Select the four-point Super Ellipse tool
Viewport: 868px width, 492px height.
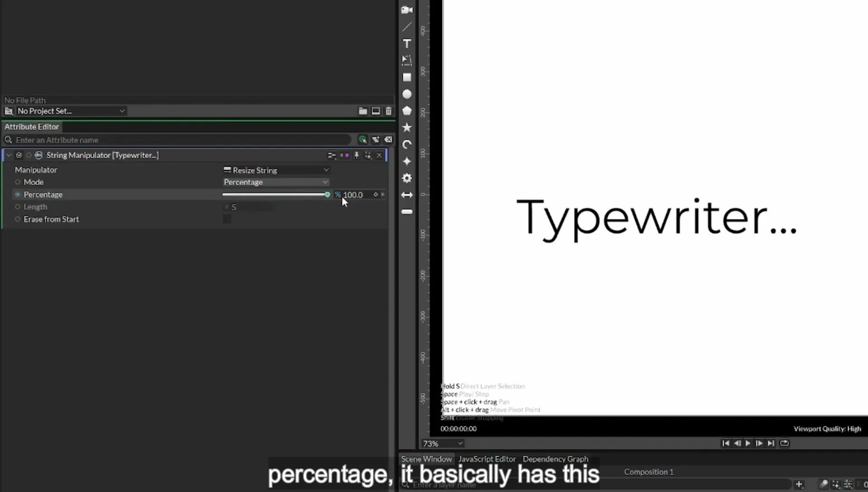pos(407,161)
